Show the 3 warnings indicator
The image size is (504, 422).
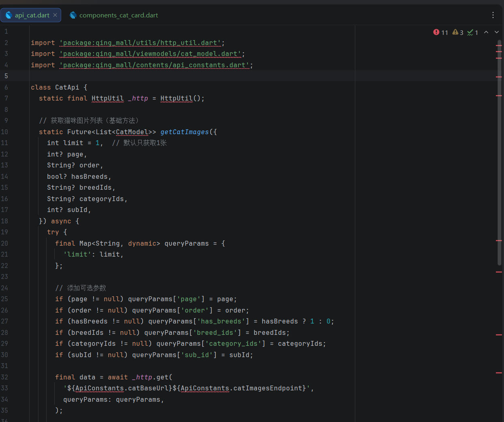click(458, 32)
